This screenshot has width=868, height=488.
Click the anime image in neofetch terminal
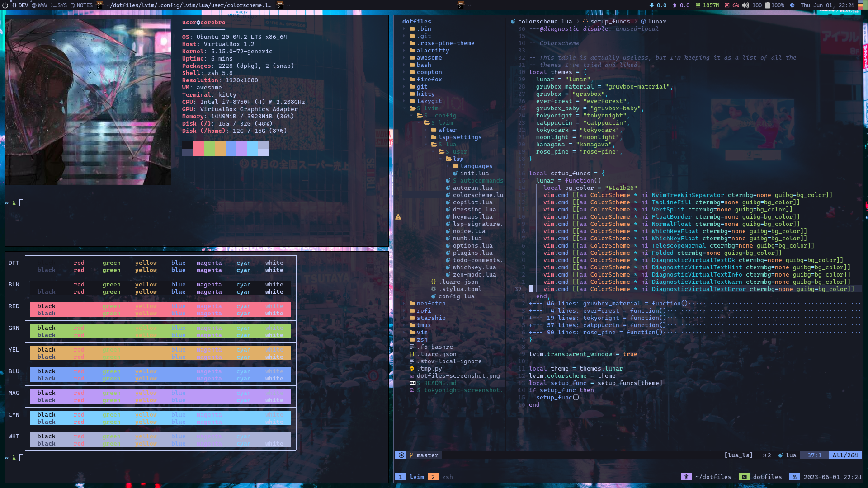pyautogui.click(x=88, y=102)
